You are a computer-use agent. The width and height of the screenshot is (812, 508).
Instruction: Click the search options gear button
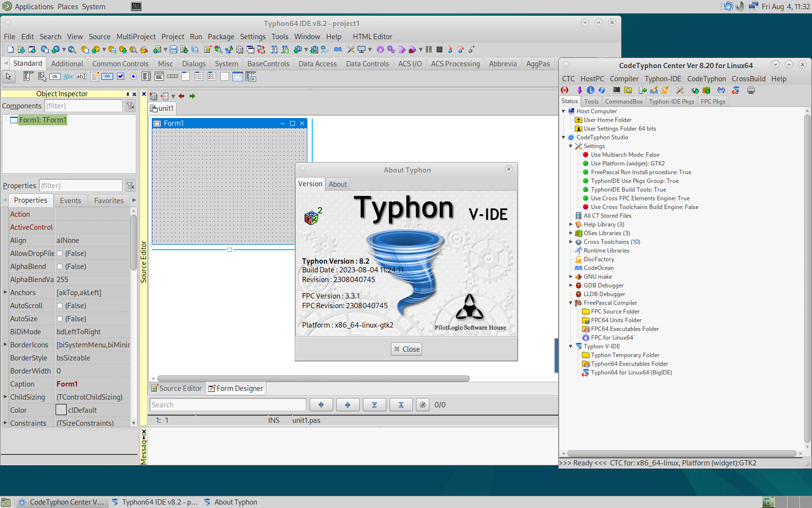(x=422, y=405)
